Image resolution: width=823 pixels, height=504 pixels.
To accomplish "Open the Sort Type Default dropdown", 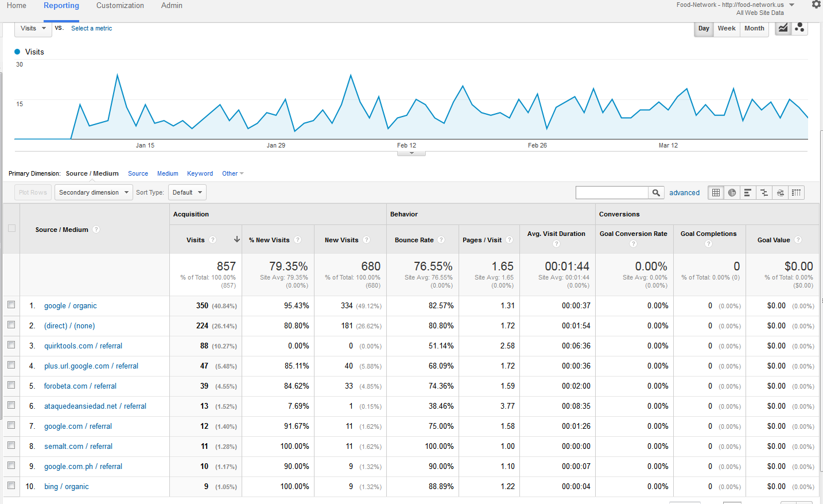I will click(187, 192).
